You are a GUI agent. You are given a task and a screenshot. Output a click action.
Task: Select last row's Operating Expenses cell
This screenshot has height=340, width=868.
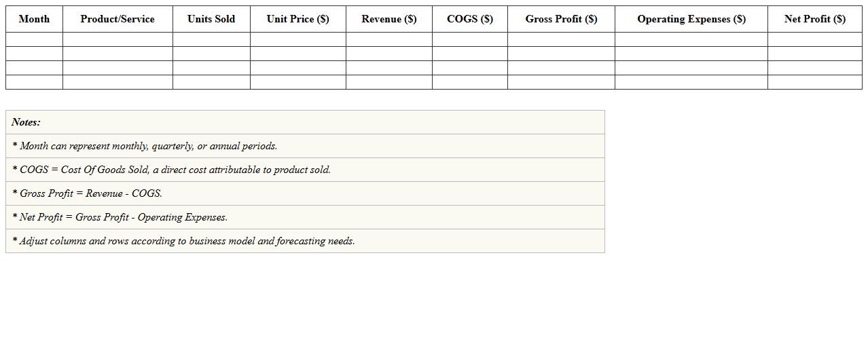click(x=691, y=82)
